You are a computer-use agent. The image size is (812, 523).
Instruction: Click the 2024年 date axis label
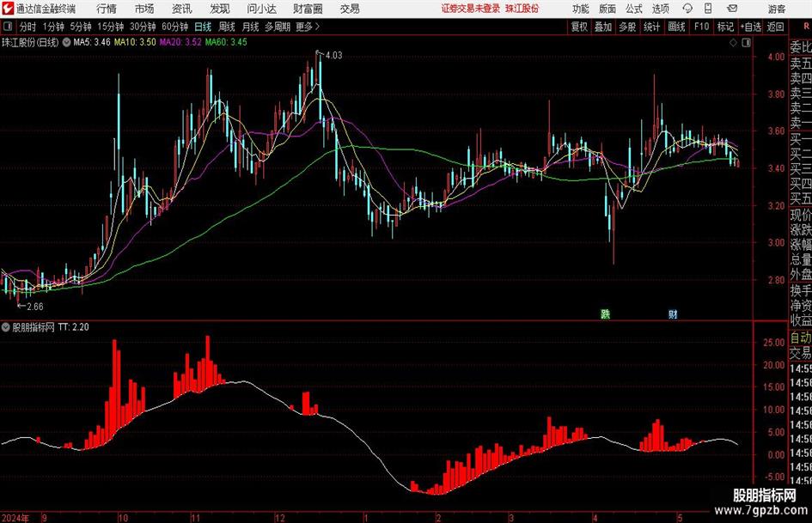pos(15,518)
